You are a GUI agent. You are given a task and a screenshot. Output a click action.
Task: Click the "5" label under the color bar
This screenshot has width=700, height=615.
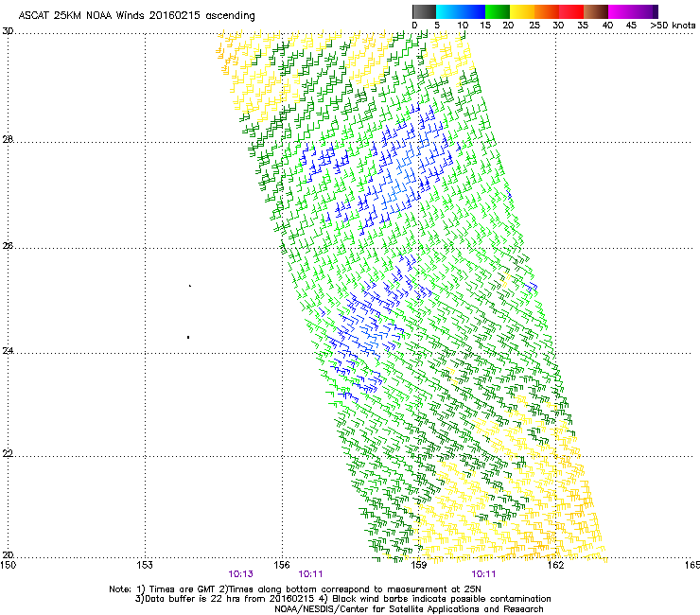[437, 26]
